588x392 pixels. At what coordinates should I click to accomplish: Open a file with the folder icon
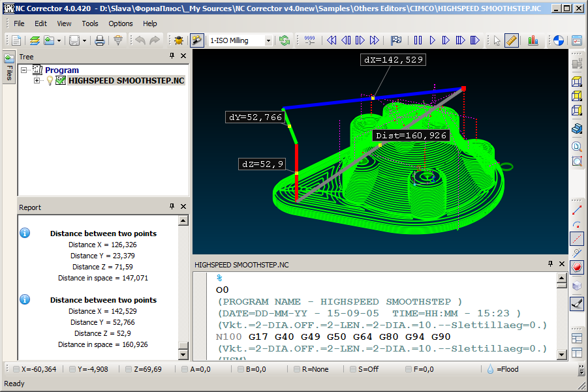click(x=49, y=40)
